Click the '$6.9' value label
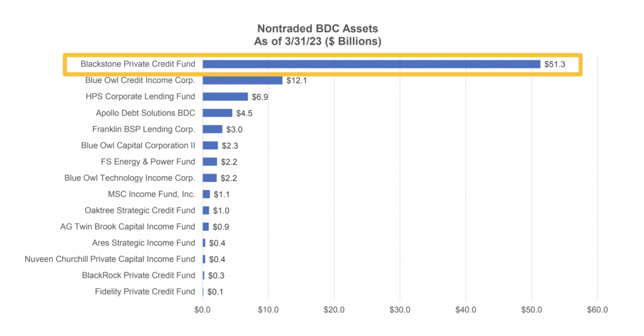 point(260,97)
